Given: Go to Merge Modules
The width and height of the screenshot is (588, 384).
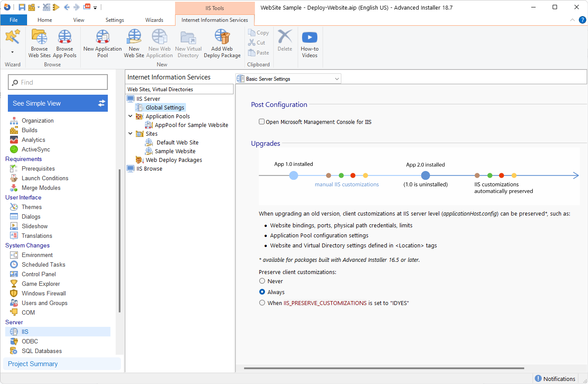Looking at the screenshot, I should click(x=41, y=188).
